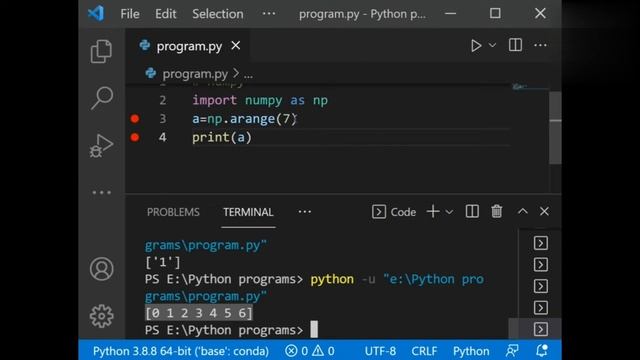Viewport: 640px width, 360px height.
Task: Maximize the panel with the up chevron
Action: [522, 211]
